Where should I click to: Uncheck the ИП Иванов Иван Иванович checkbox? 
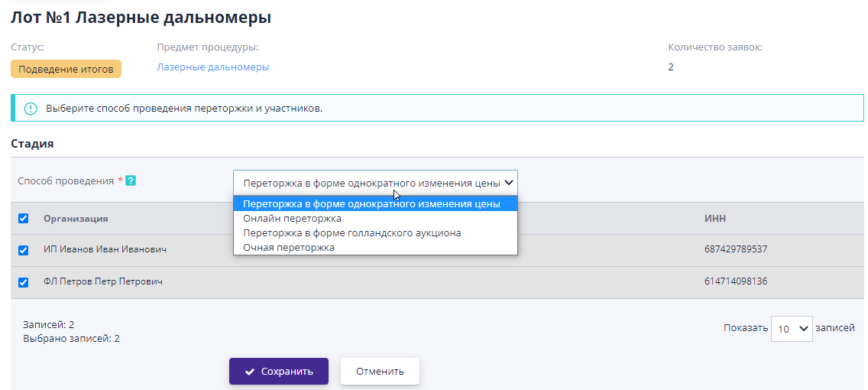pos(23,250)
